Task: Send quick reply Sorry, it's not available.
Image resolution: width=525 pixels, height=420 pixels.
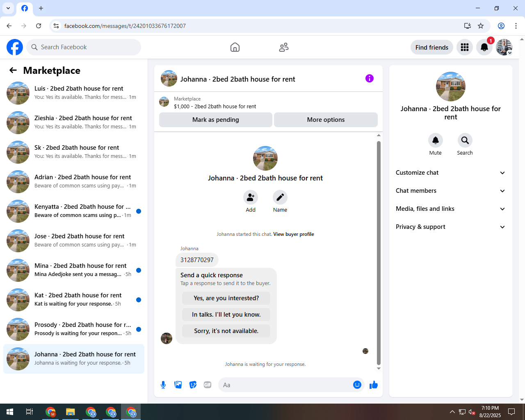Action: 226,331
